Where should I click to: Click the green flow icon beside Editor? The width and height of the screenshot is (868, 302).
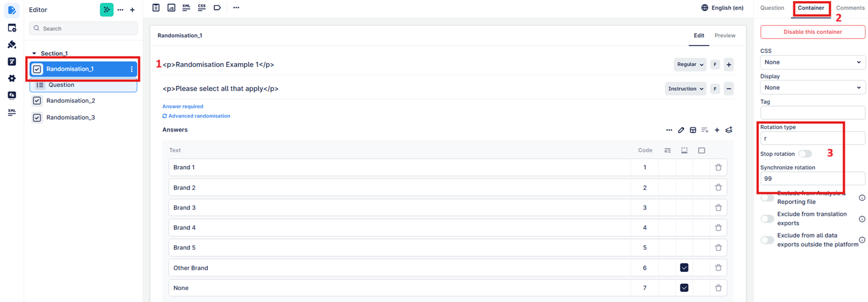coord(107,10)
